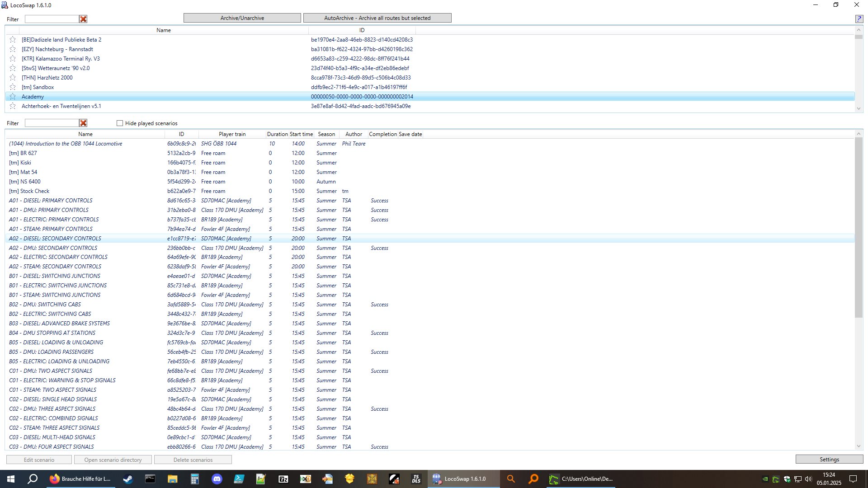Open Windows Start menu
Screen dimensions: 868x488
click(11, 479)
